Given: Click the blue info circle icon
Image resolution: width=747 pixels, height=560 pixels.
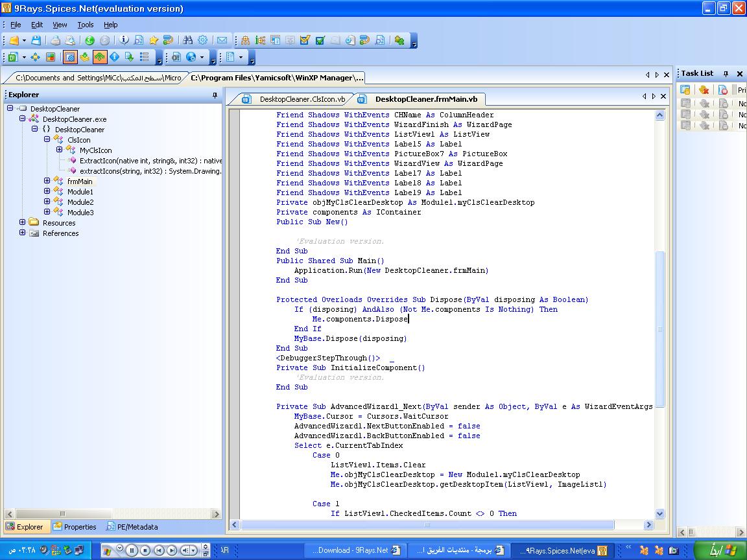Looking at the screenshot, I should tap(124, 40).
